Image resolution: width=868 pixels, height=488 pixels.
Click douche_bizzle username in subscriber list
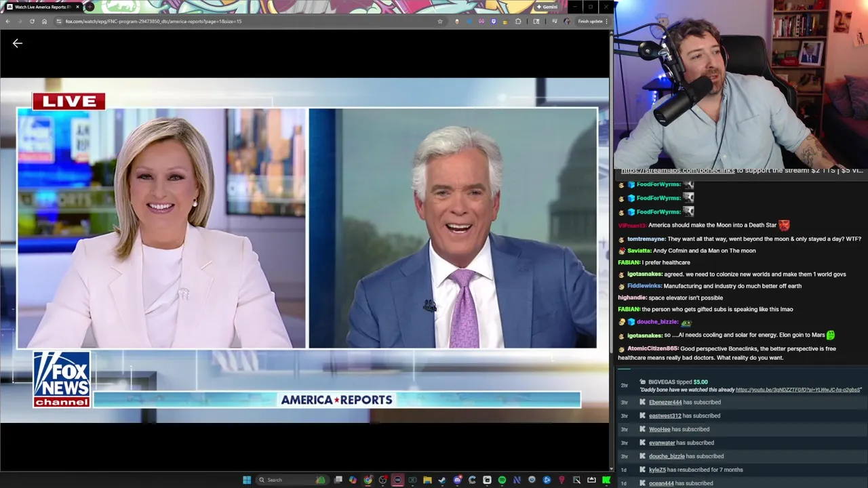point(667,456)
